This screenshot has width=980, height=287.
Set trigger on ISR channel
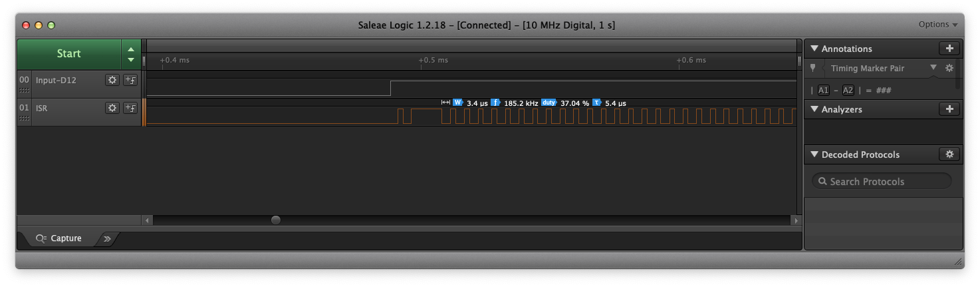(x=130, y=108)
